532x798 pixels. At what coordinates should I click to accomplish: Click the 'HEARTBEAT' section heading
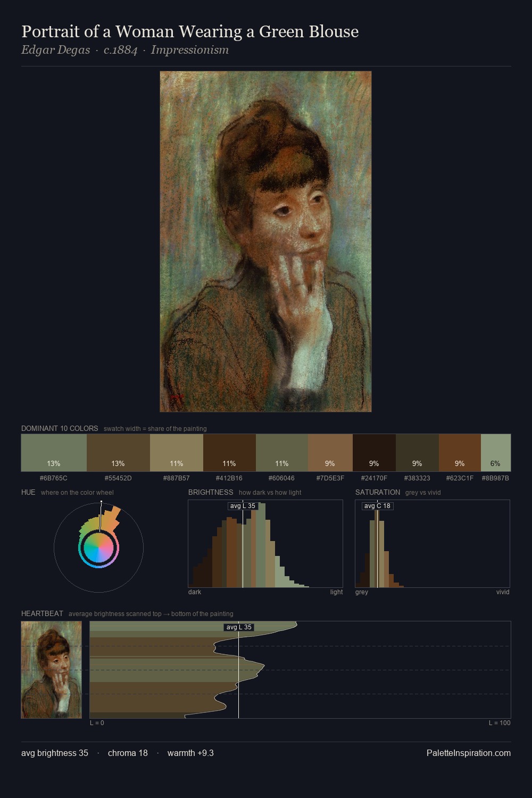[42, 613]
